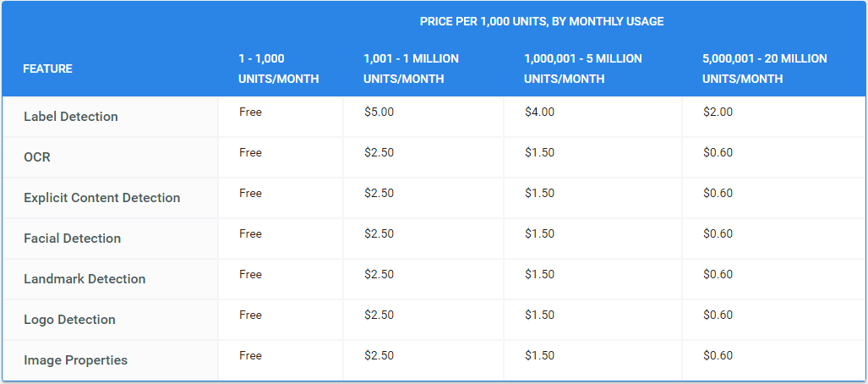Select the $2.50 price for OCR

[x=379, y=153]
